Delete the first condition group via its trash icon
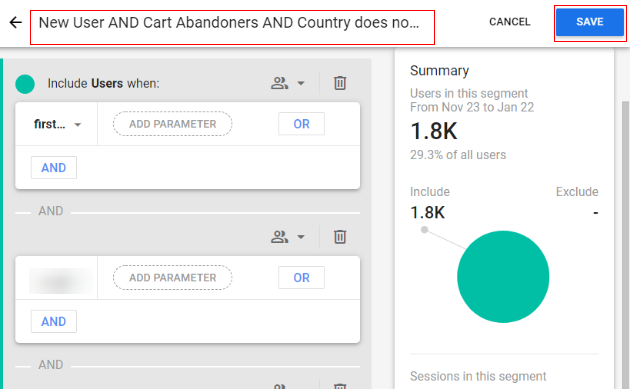 click(x=340, y=83)
